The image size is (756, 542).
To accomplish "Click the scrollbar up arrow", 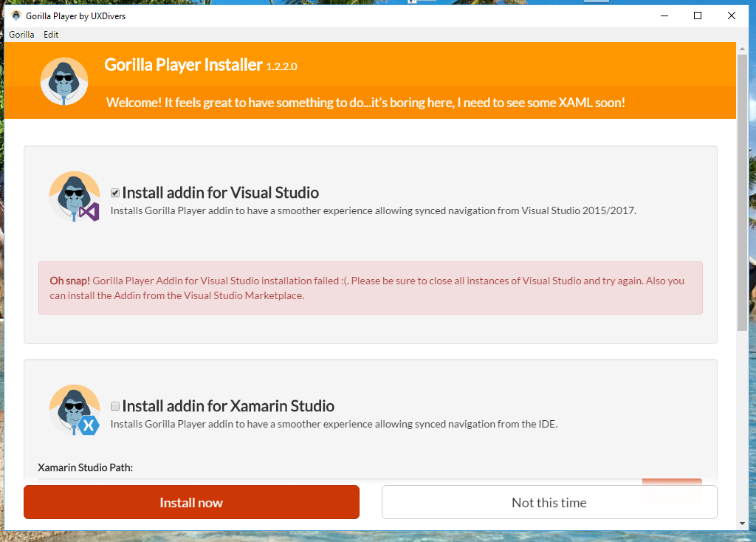I will (x=742, y=49).
